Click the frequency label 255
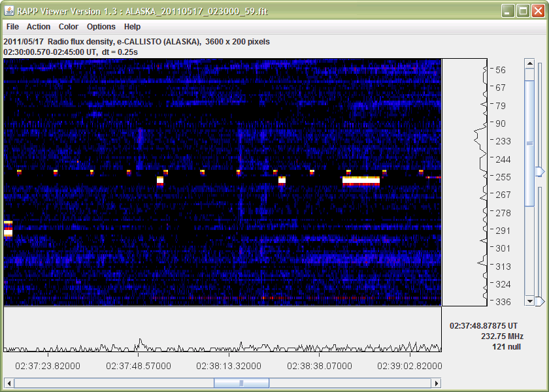Viewport: 549px width, 392px height. coord(503,177)
